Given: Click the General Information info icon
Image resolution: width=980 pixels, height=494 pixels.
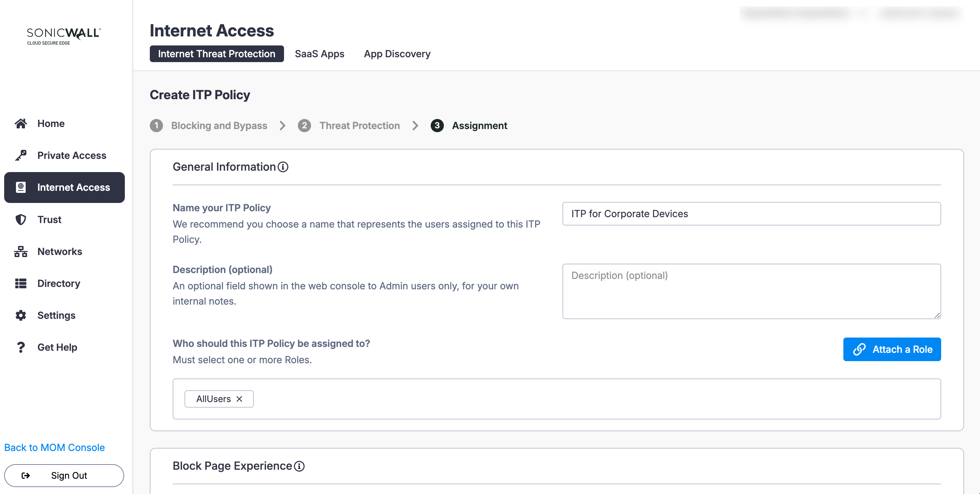Looking at the screenshot, I should coord(283,167).
